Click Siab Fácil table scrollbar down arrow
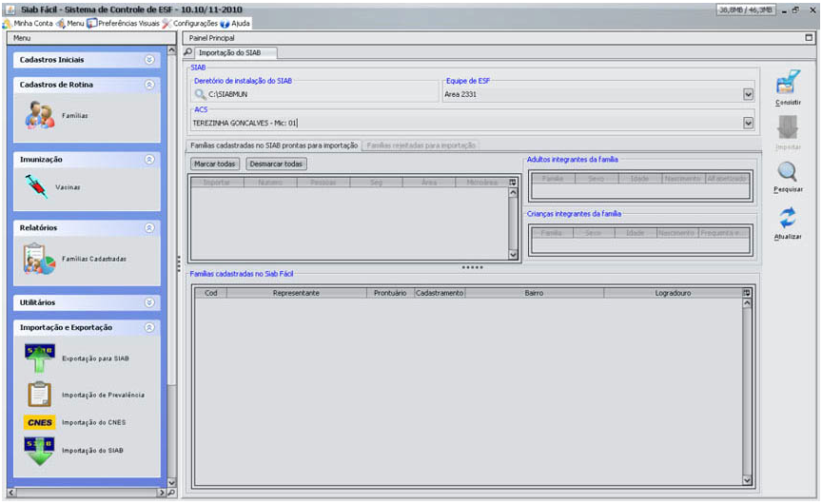 coord(747,480)
